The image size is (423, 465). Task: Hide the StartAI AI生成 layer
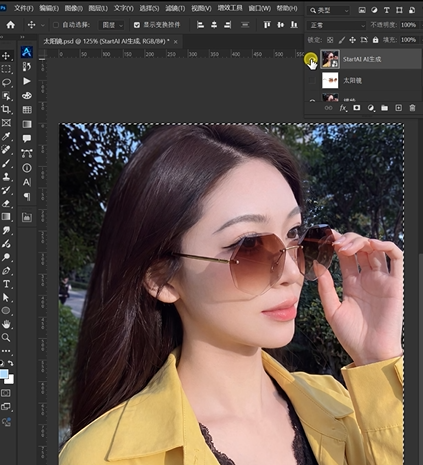312,59
